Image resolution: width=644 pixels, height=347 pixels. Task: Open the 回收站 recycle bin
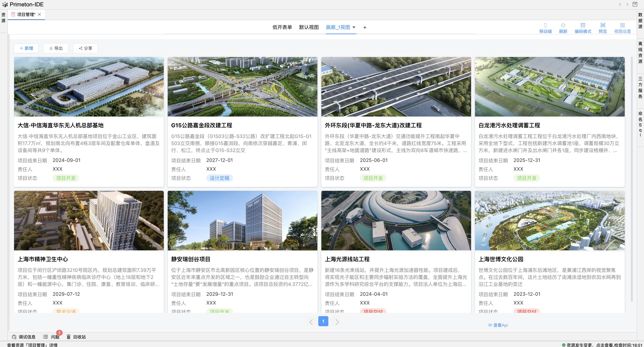click(x=76, y=337)
